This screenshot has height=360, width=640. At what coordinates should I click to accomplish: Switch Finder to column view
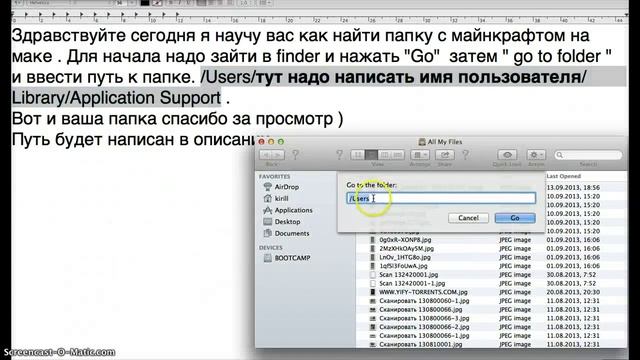pyautogui.click(x=384, y=155)
